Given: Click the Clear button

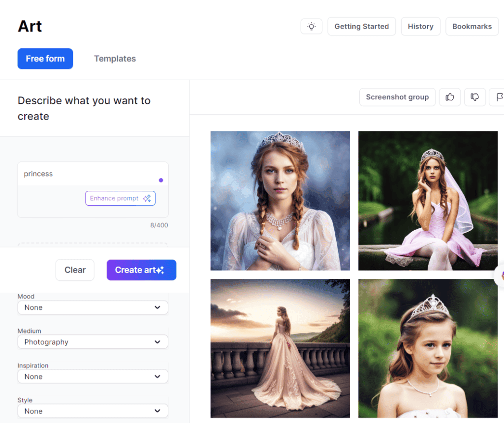Looking at the screenshot, I should [75, 270].
